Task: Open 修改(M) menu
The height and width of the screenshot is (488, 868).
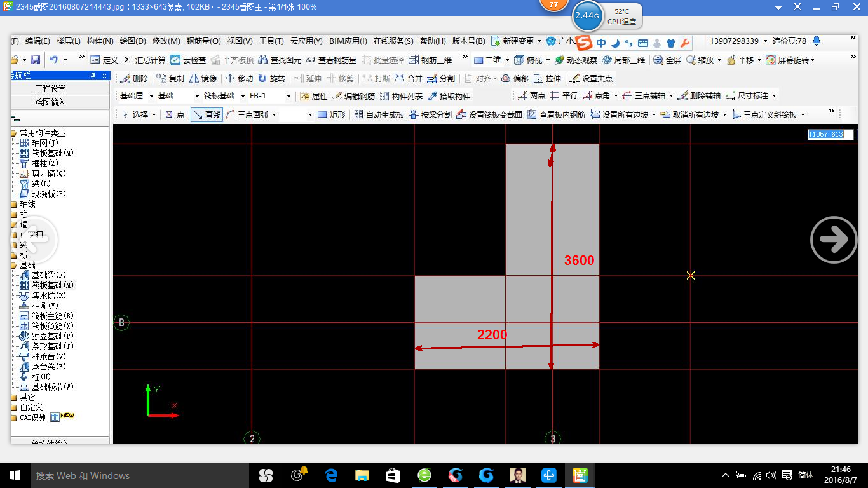Action: click(166, 41)
